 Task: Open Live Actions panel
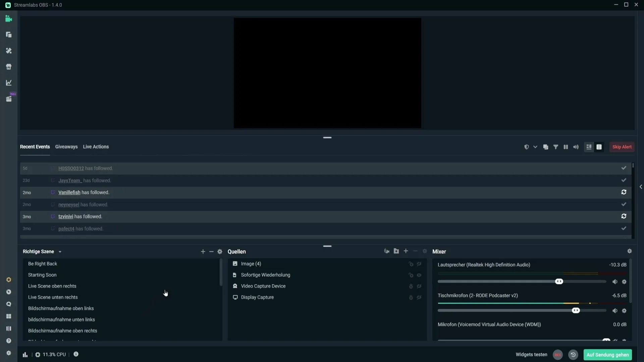click(x=96, y=146)
